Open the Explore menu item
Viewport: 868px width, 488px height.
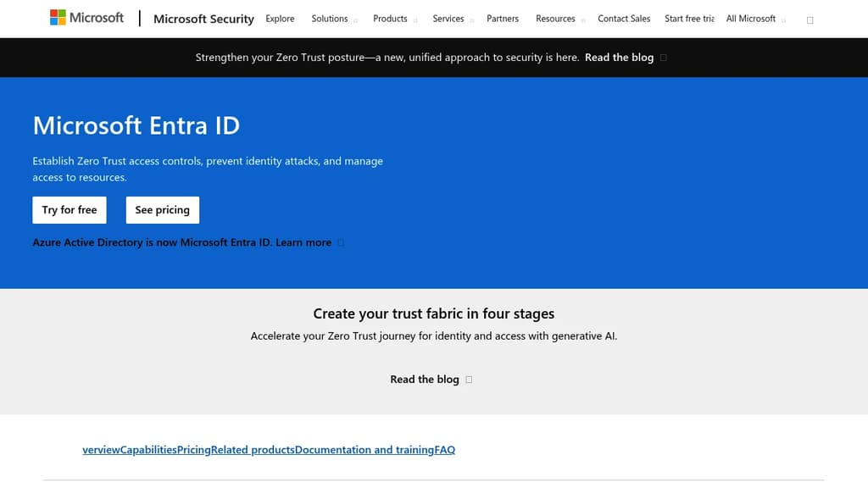280,19
